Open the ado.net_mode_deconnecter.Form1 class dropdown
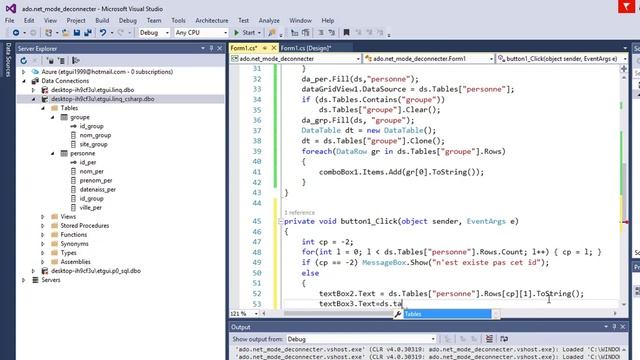Viewport: 640px width, 360px height. 429,59
